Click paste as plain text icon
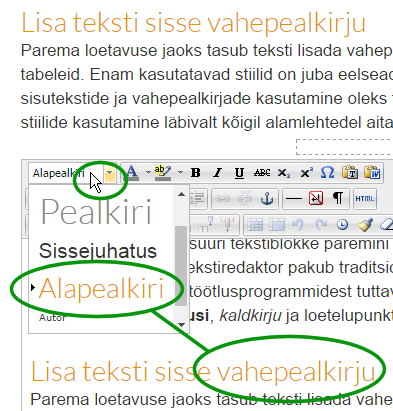This screenshot has width=393, height=411. pos(350,173)
